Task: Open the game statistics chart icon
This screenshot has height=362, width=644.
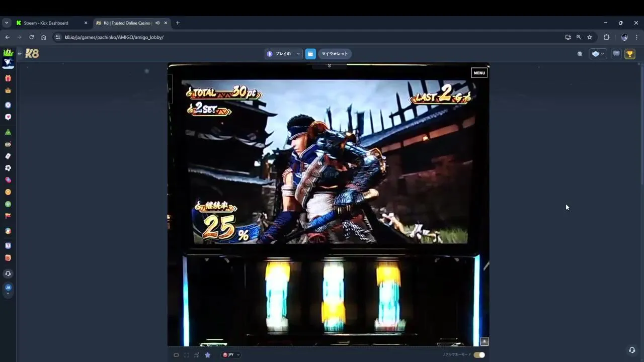Action: 197,355
